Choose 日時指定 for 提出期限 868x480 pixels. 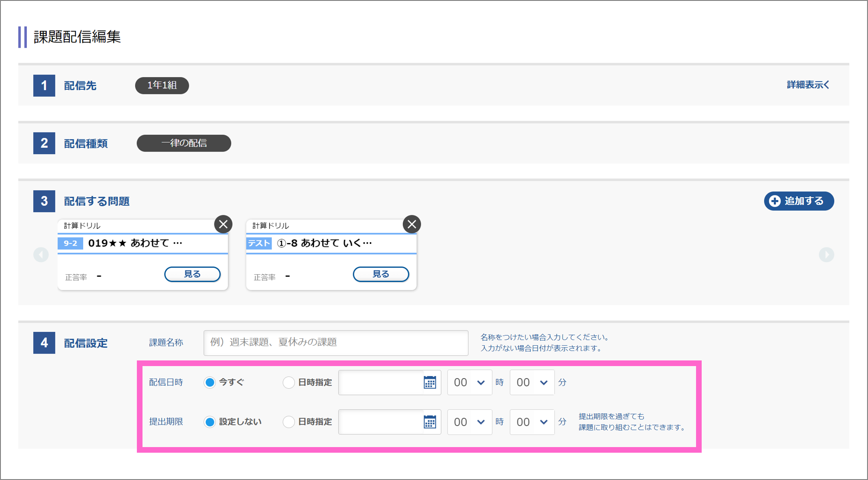288,422
